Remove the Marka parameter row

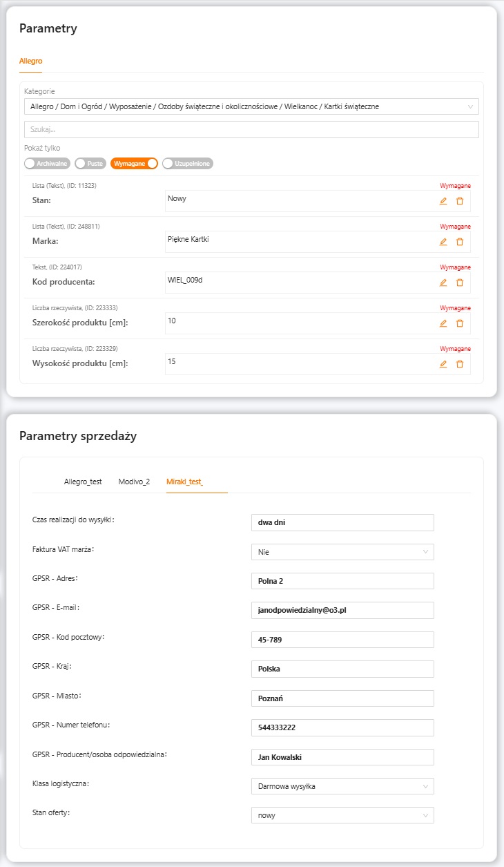tap(460, 242)
